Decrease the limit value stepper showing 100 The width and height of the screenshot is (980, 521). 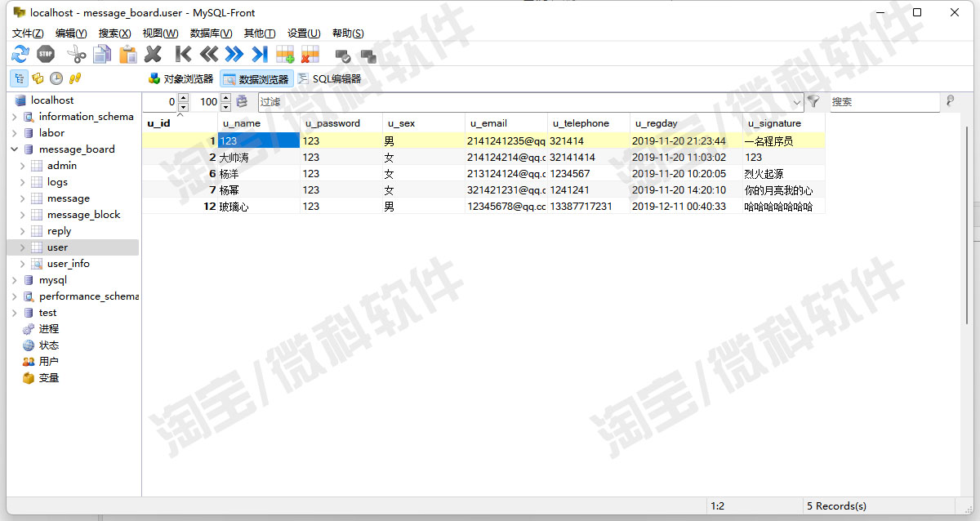coord(225,106)
